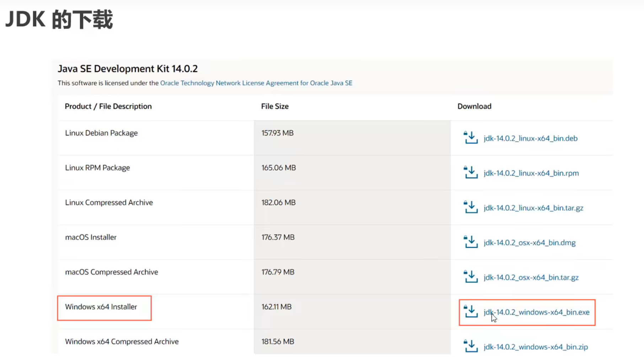Click the 'JDK 的下载' slide title
644x357 pixels.
(59, 19)
